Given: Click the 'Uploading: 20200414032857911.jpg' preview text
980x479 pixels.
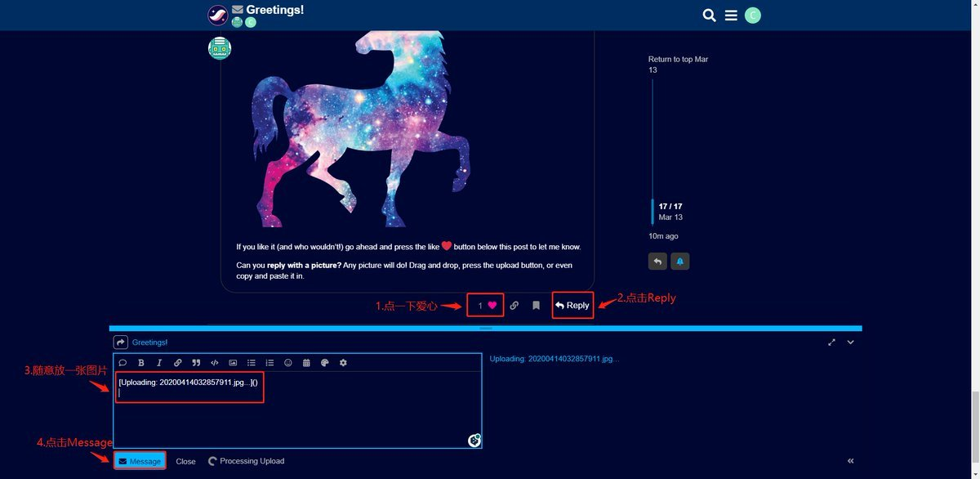Looking at the screenshot, I should 555,359.
